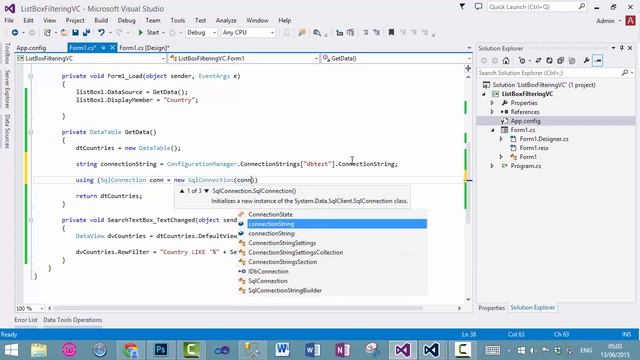Screen dimensions: 640x360
Task: Expand the Program.cs node
Action: 492,166
